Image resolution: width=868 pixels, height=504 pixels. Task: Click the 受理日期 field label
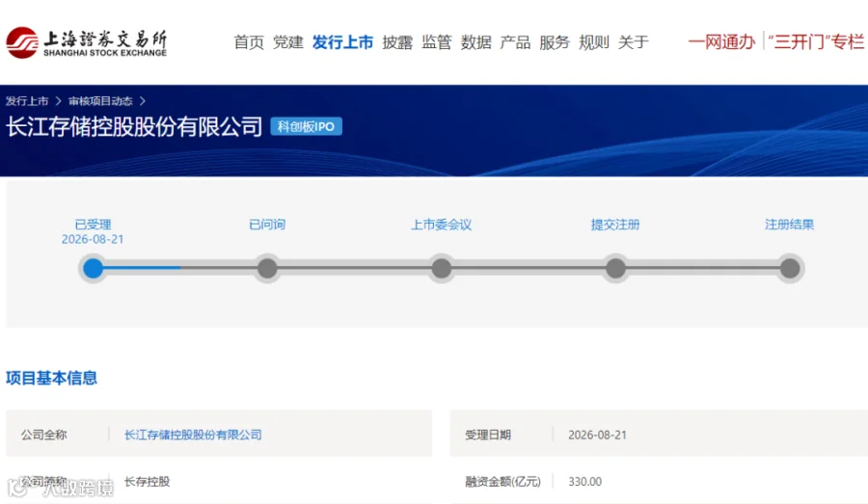pos(488,435)
